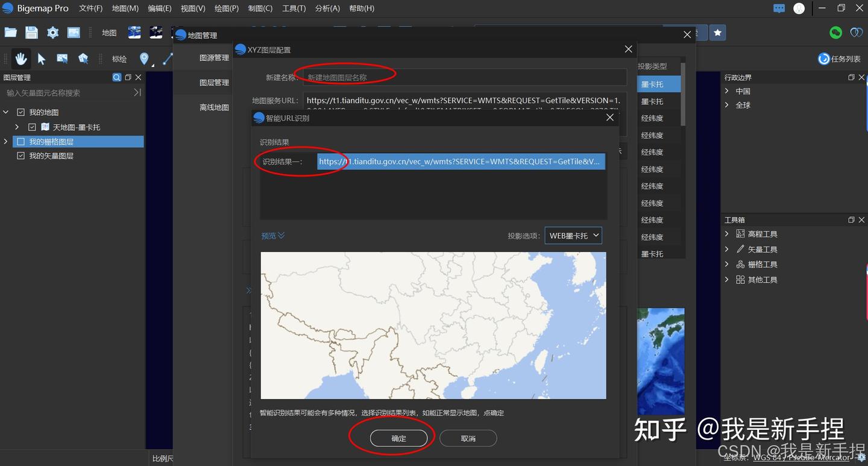The height and width of the screenshot is (466, 868).
Task: Select the arrow selection tool
Action: pyautogui.click(x=42, y=58)
